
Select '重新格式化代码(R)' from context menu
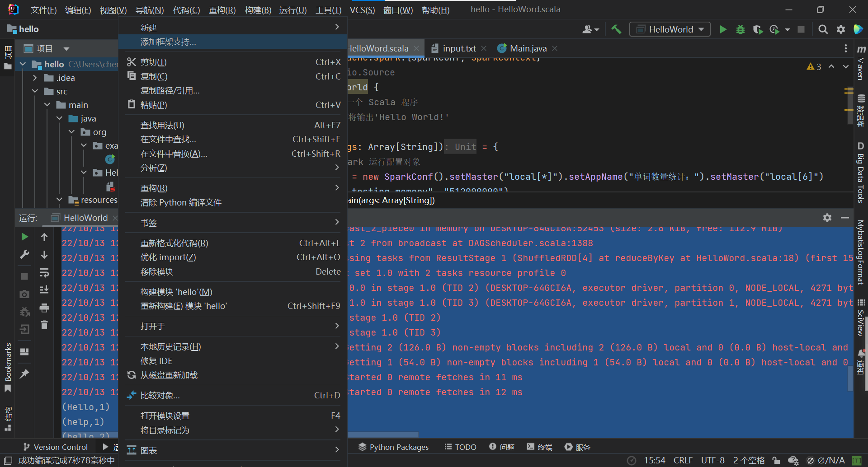(x=175, y=243)
